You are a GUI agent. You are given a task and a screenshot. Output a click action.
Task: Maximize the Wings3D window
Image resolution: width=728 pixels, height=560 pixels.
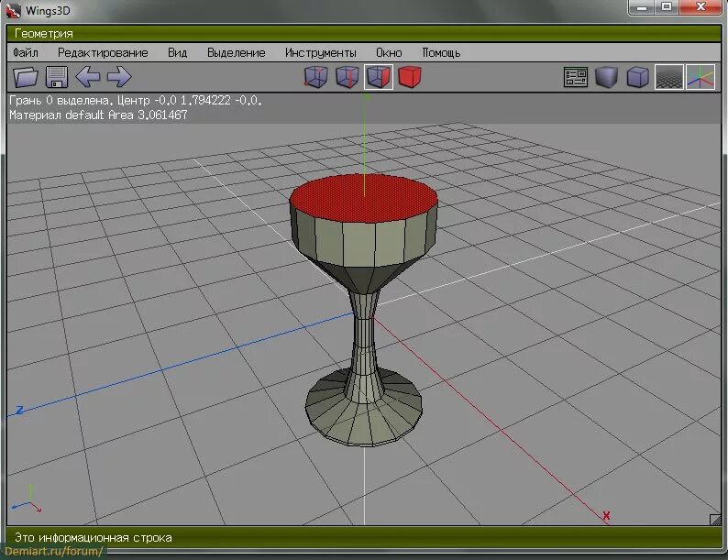667,7
